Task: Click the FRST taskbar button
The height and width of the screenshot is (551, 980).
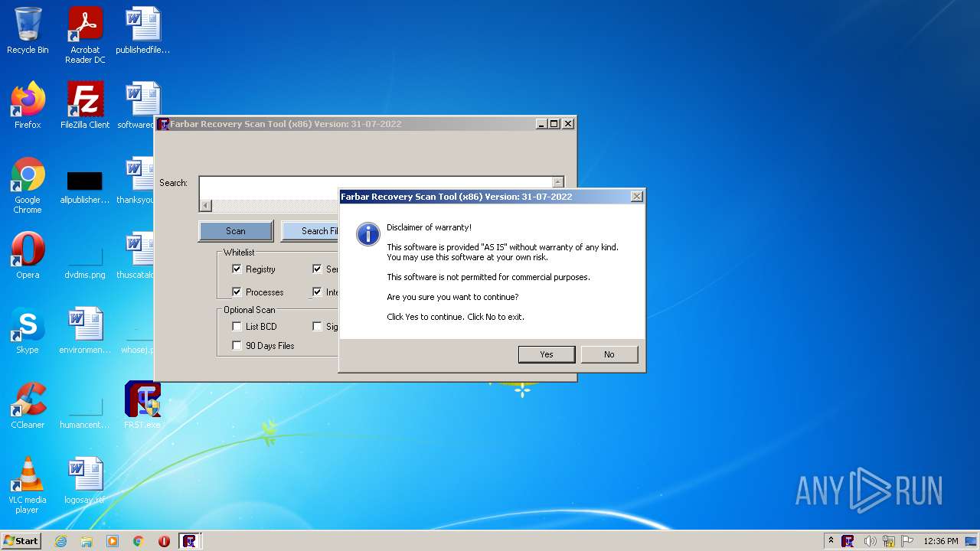Action: tap(190, 541)
